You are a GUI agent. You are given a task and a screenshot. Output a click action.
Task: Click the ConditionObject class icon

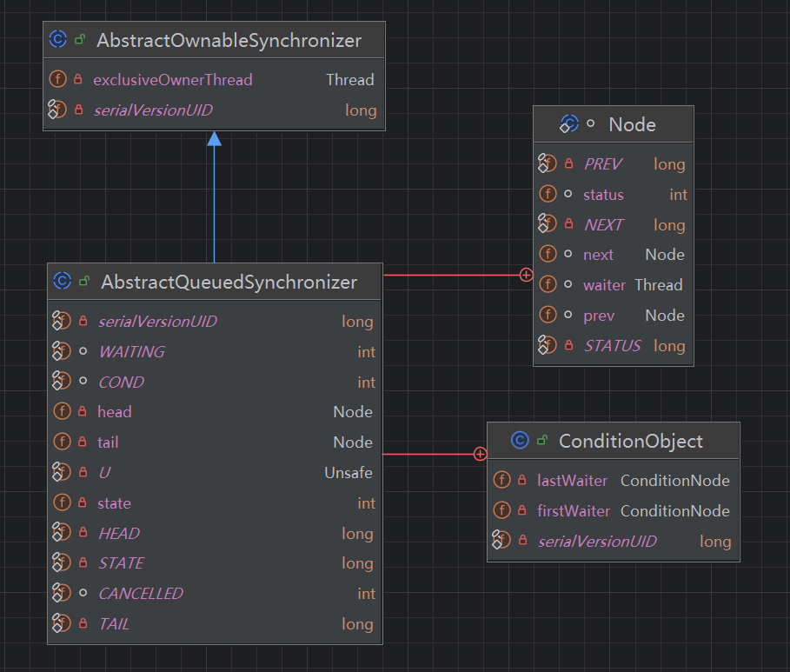pyautogui.click(x=520, y=441)
